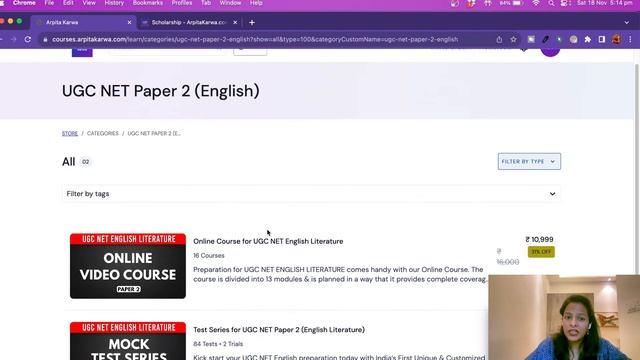Click the ₹ 10,999 price

click(539, 240)
